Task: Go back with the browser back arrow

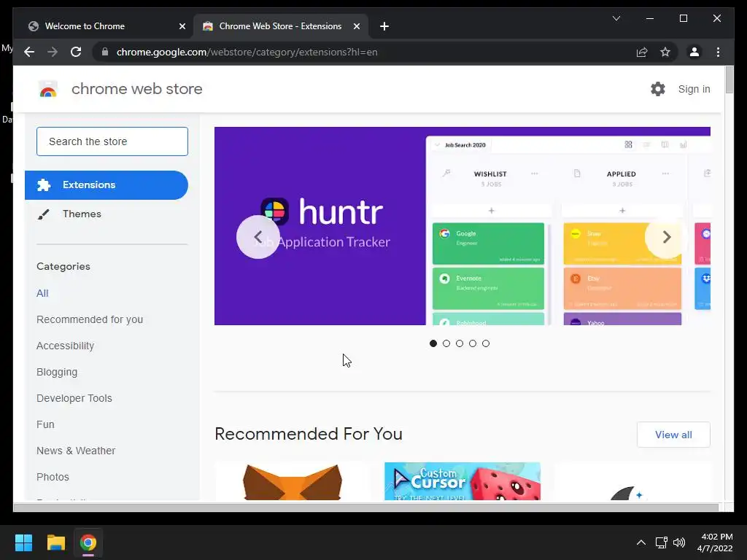Action: point(29,52)
